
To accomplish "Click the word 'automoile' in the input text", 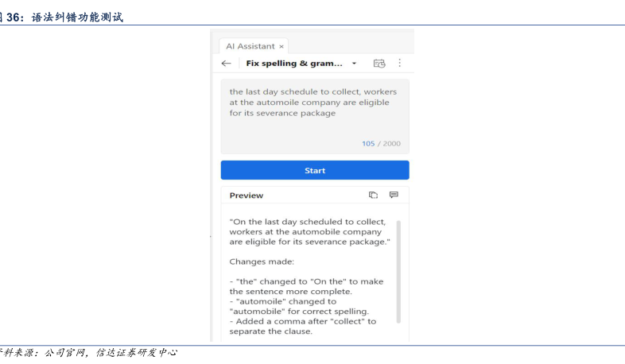I will pyautogui.click(x=280, y=103).
